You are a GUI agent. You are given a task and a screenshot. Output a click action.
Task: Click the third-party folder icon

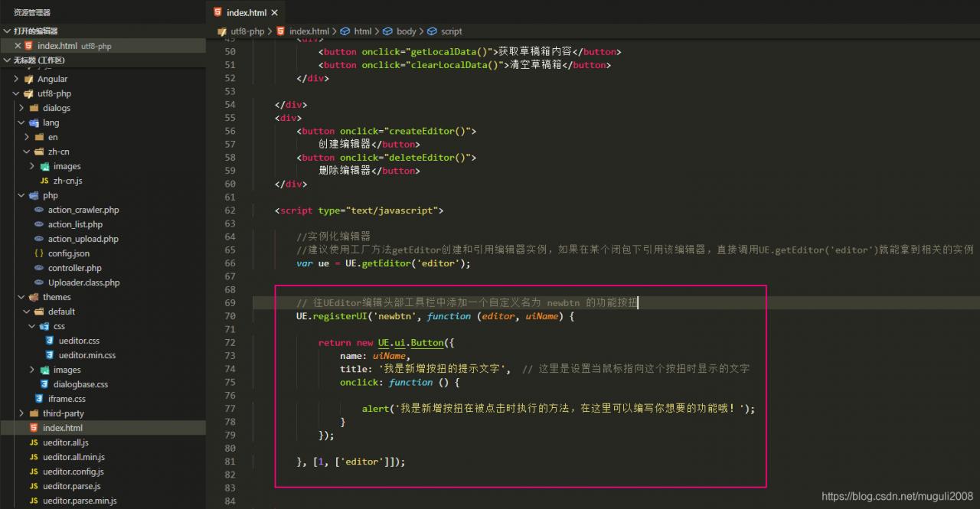pyautogui.click(x=34, y=413)
